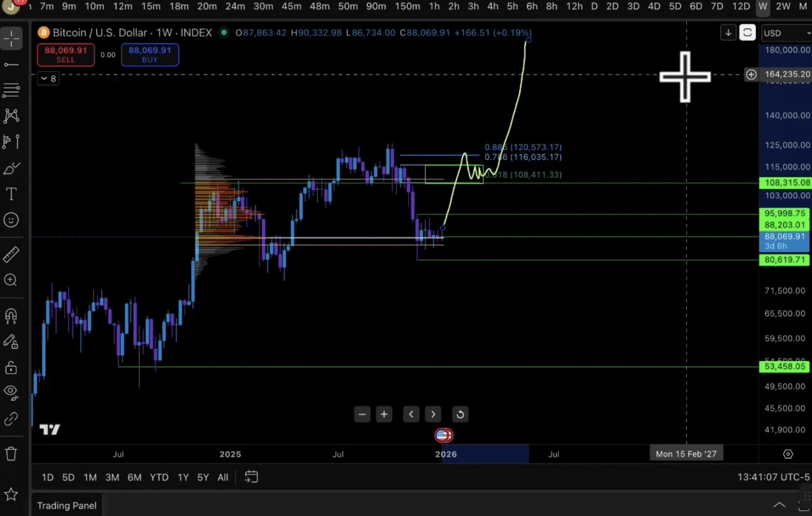
Task: Select the Brush drawing tool
Action: coord(11,168)
